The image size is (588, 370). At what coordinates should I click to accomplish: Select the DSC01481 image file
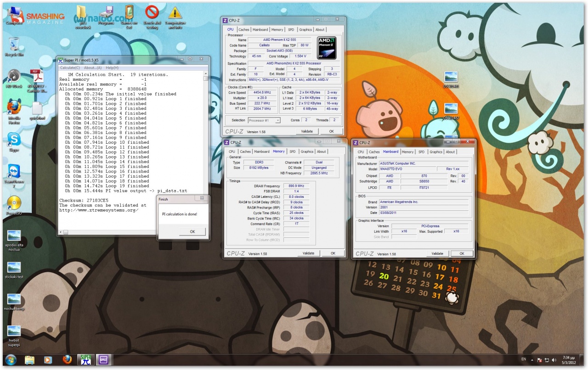pos(451,79)
